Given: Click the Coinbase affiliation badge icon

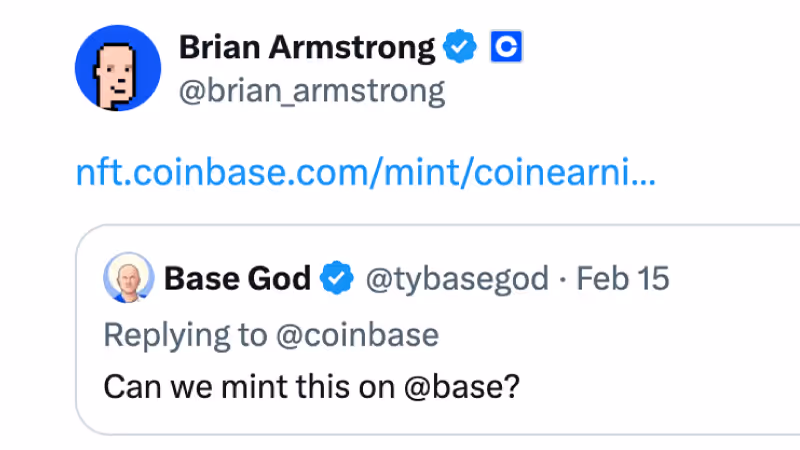Looking at the screenshot, I should pos(507,47).
